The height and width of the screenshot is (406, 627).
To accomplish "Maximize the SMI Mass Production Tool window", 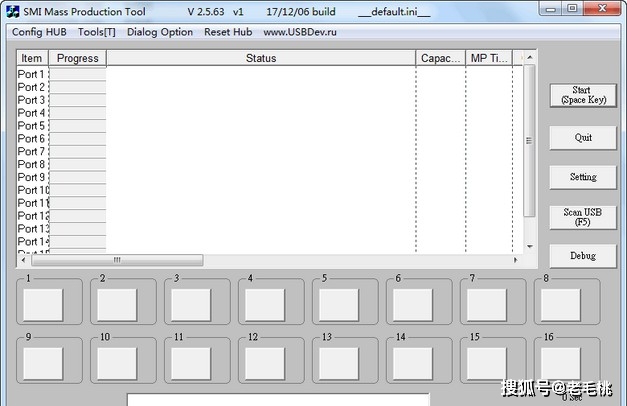I will click(x=572, y=8).
